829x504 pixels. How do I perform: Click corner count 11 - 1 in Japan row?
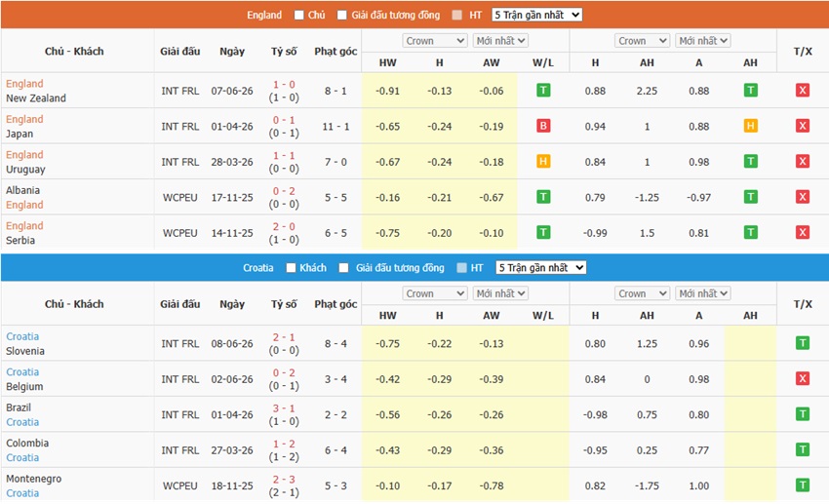(336, 127)
